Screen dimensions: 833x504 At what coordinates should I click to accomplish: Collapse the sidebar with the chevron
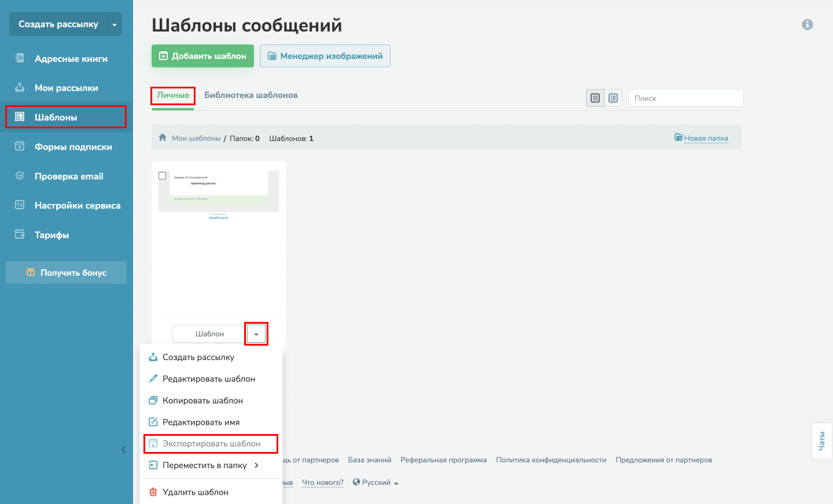point(123,449)
